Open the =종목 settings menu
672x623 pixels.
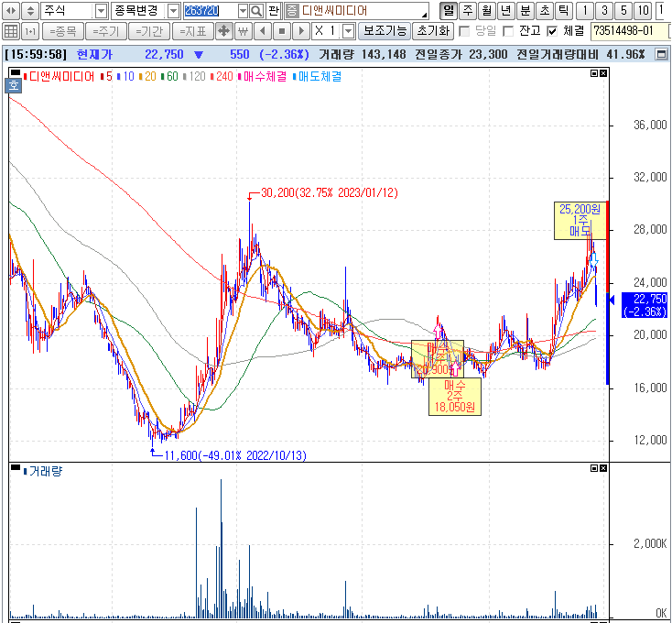(62, 31)
